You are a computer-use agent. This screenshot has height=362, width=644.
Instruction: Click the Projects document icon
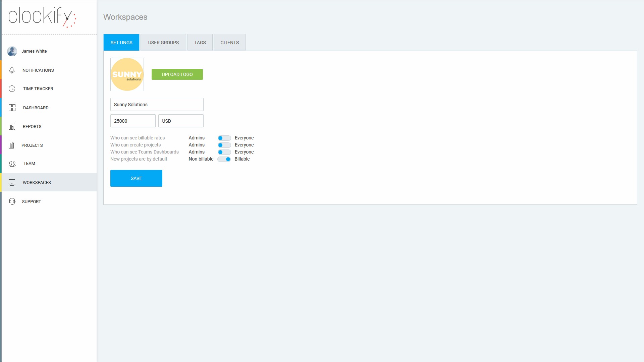11,145
